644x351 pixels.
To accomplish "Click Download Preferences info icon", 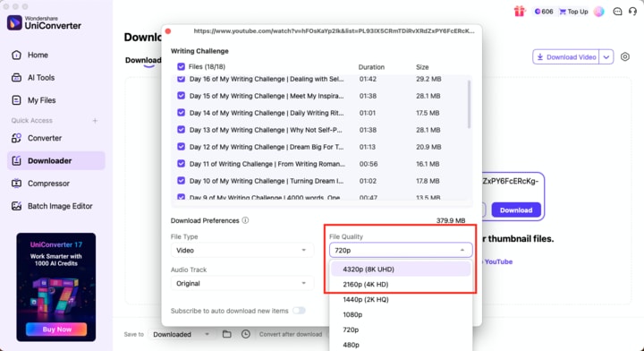I will 245,220.
